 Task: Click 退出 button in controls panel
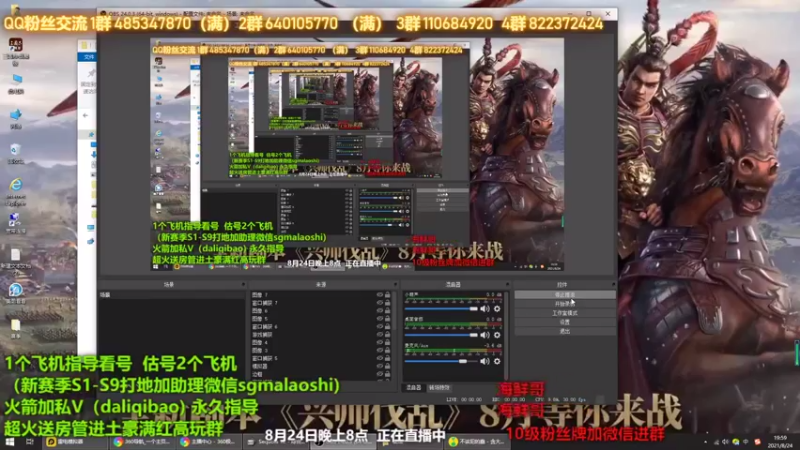564,332
